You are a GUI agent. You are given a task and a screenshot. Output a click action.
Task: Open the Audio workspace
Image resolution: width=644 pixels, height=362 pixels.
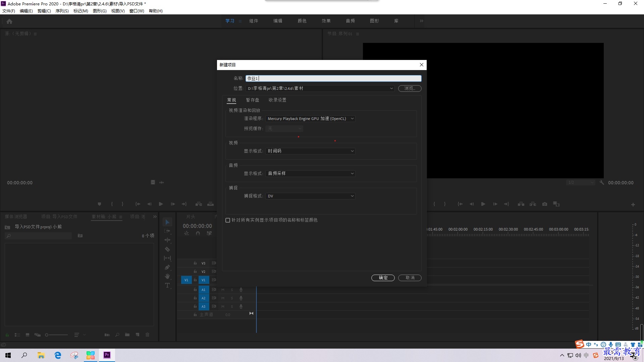[350, 21]
